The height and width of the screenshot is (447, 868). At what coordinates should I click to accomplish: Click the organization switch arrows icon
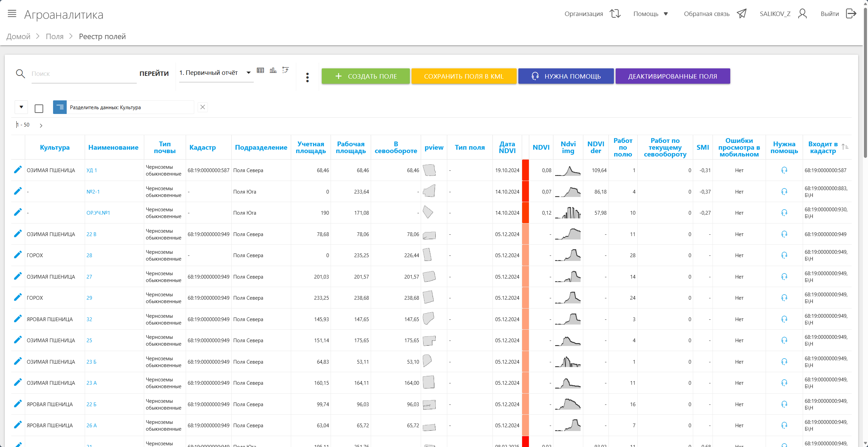(615, 14)
